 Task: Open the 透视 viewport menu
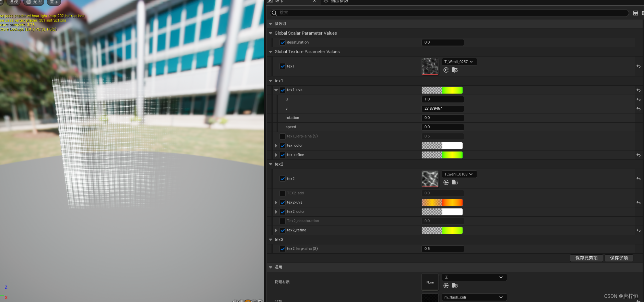14,2
